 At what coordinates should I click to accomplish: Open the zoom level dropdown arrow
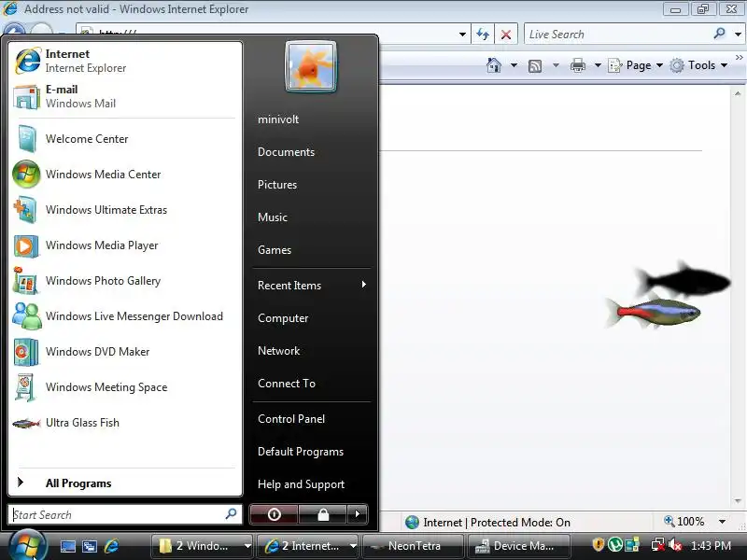(x=722, y=522)
